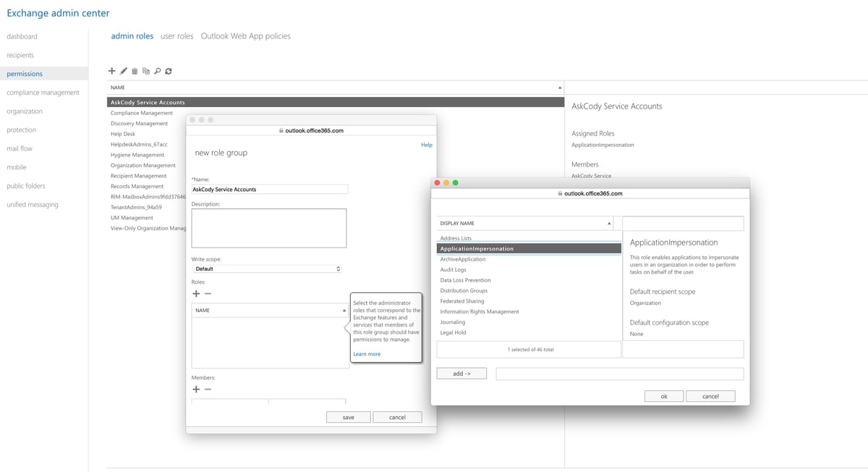
Task: Refresh the role list with the refresh icon
Action: [169, 71]
